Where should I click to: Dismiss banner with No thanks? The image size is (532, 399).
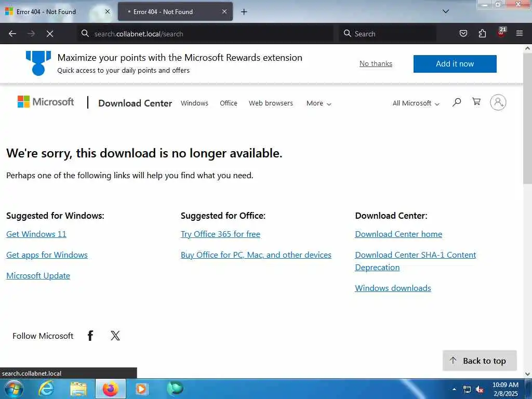[376, 63]
